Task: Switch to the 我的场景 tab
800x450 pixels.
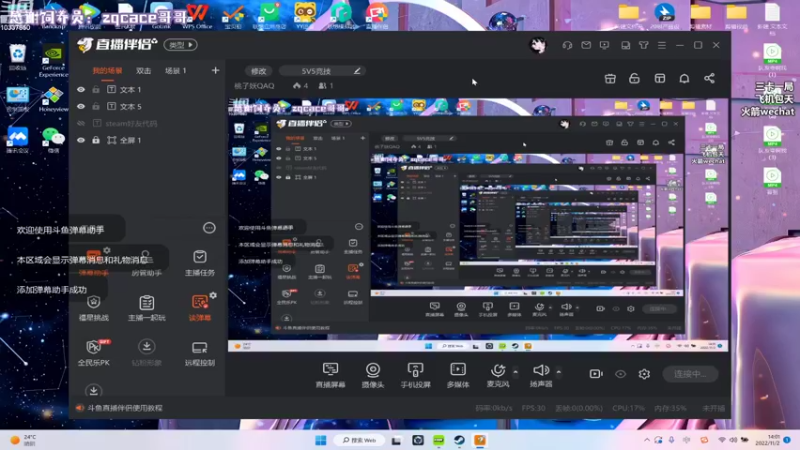Action: pos(107,71)
